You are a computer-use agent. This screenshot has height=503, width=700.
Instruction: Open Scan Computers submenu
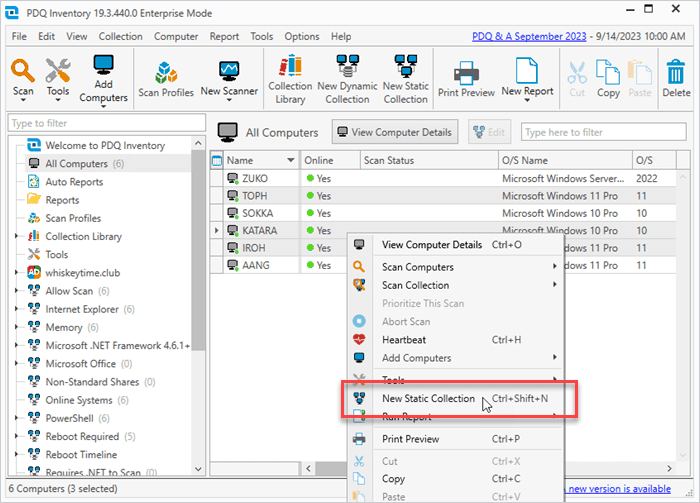(455, 267)
